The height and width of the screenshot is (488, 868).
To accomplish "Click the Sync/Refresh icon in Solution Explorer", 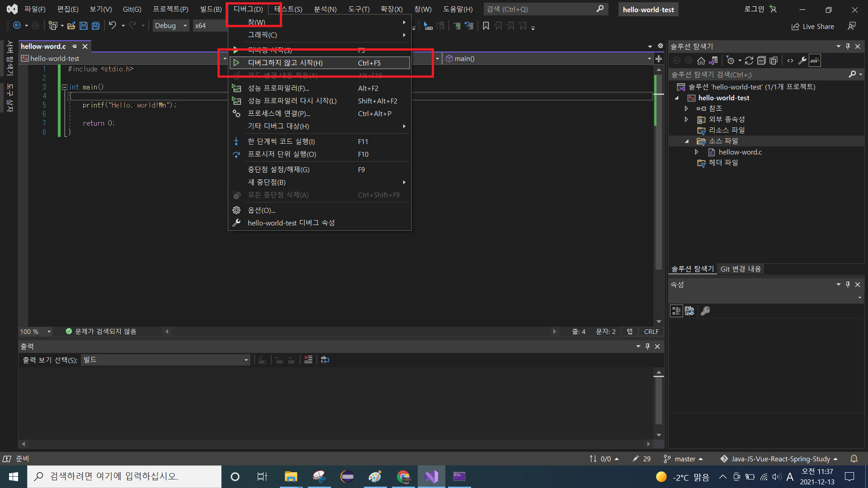I will pos(749,61).
